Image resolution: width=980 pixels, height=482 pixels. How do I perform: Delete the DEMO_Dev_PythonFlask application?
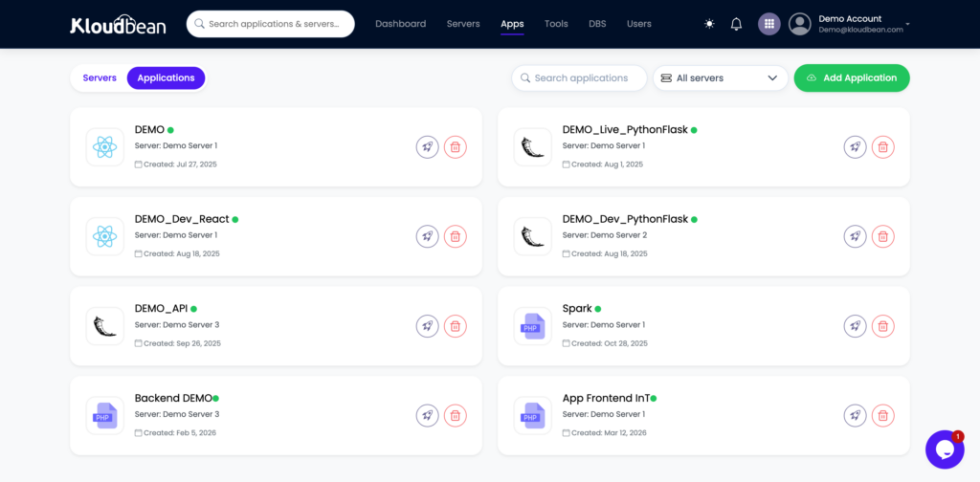tap(883, 236)
